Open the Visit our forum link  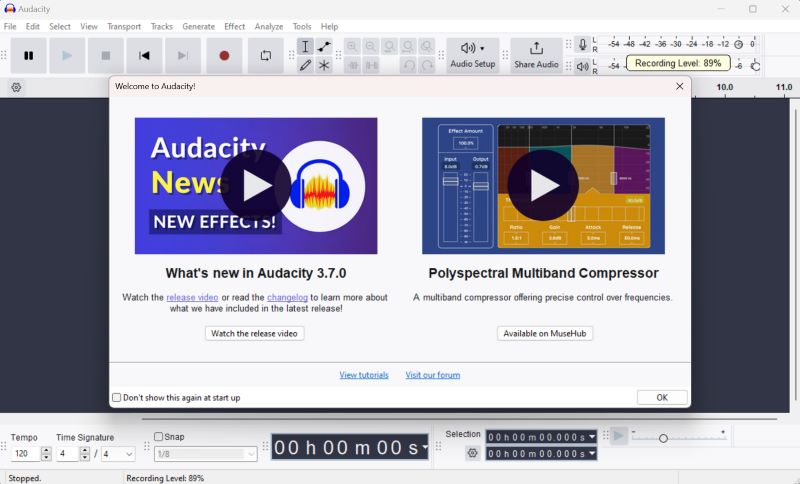(x=433, y=375)
